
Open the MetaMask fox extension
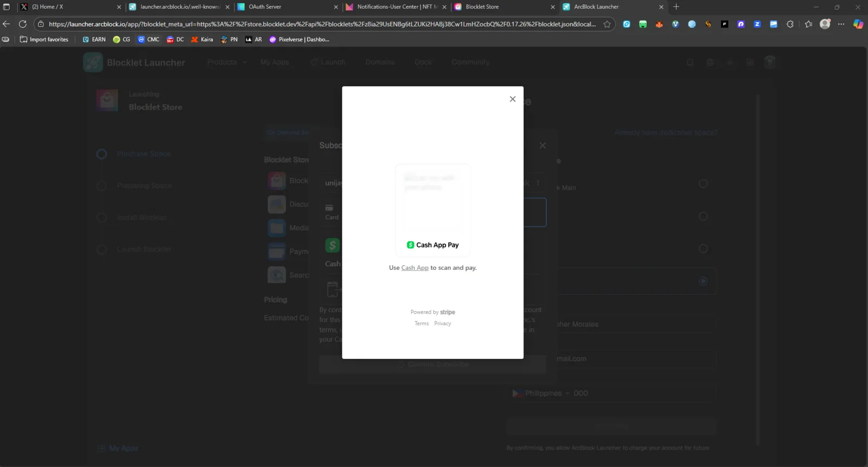tap(659, 24)
